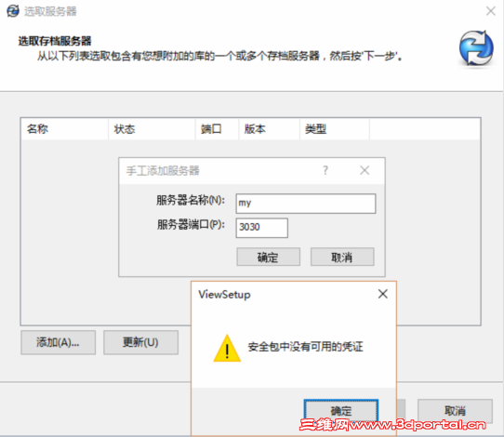Image resolution: width=504 pixels, height=437 pixels.
Task: Click the 服务器端口(P): label
Action: pos(191,225)
